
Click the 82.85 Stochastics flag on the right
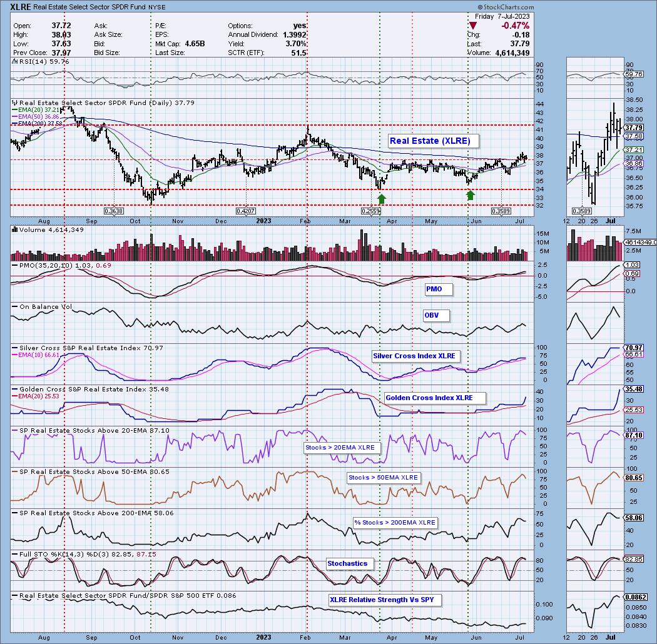tap(633, 559)
